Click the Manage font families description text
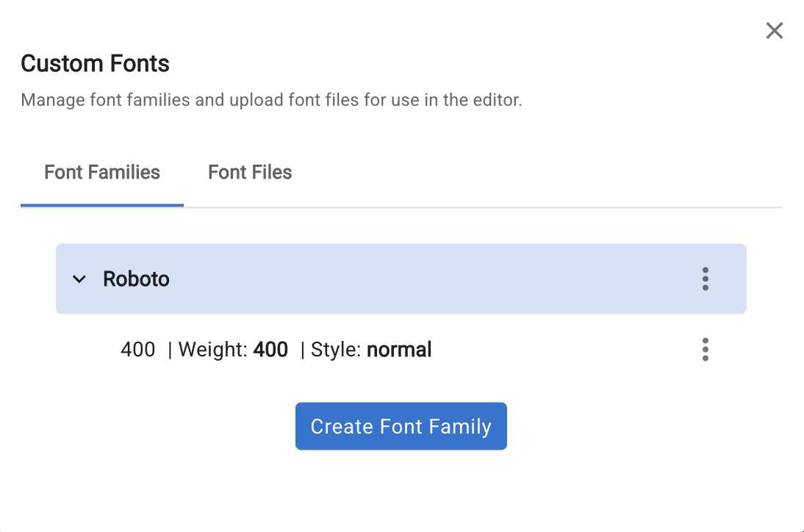The image size is (804, 532). [x=271, y=100]
